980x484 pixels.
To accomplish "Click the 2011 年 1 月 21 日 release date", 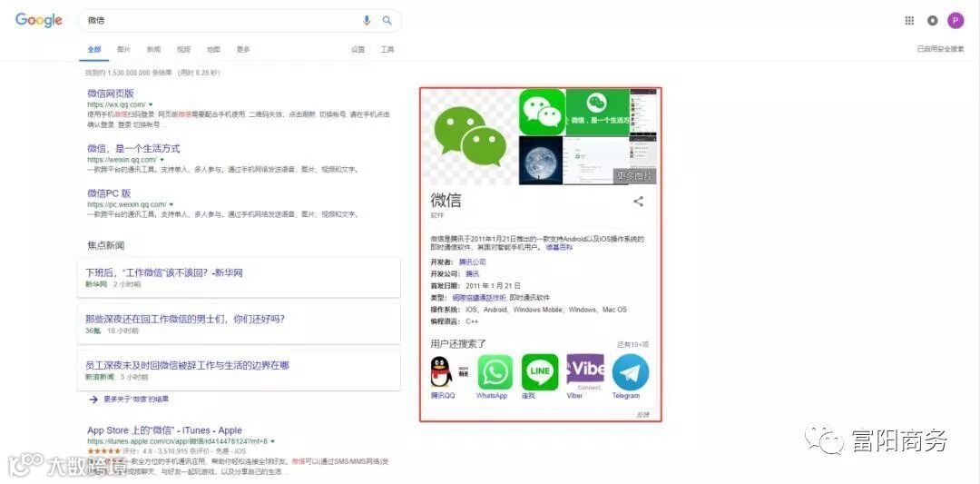I will [x=493, y=286].
